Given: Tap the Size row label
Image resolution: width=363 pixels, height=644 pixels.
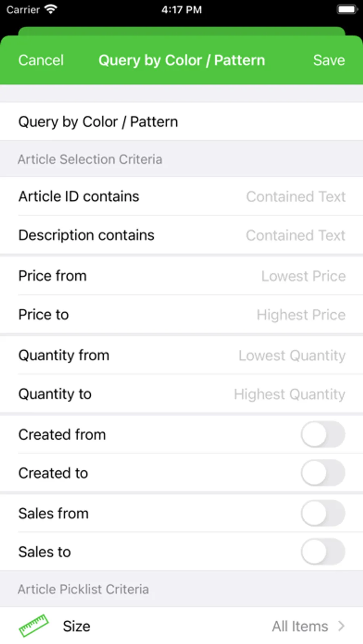Looking at the screenshot, I should (77, 626).
